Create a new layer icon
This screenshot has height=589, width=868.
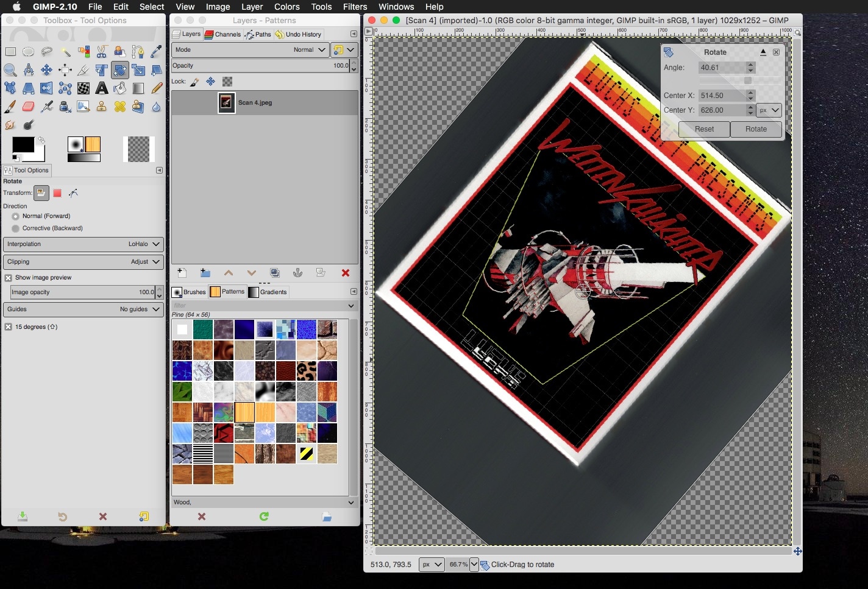182,273
